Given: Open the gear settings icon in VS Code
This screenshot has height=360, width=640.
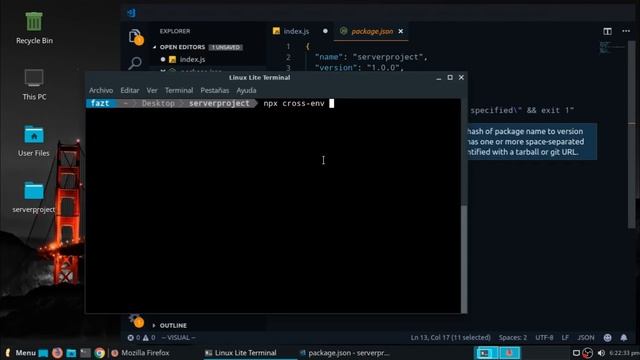Looking at the screenshot, I should 135,320.
